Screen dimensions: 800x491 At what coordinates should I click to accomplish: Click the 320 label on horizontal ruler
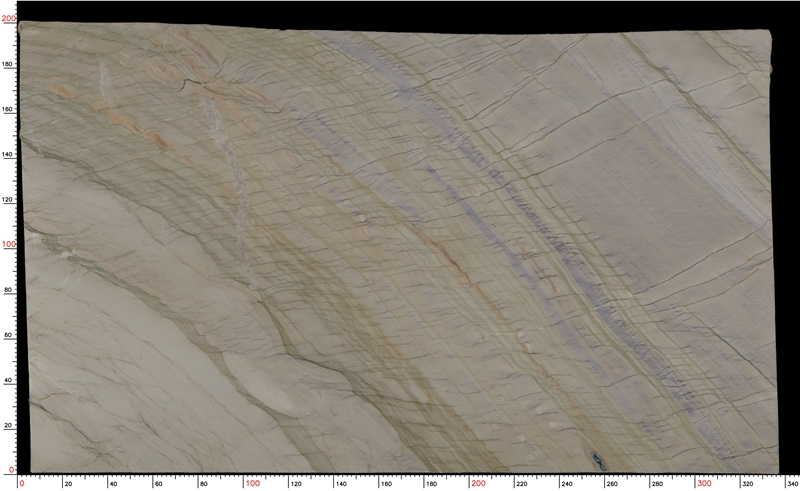pyautogui.click(x=747, y=483)
